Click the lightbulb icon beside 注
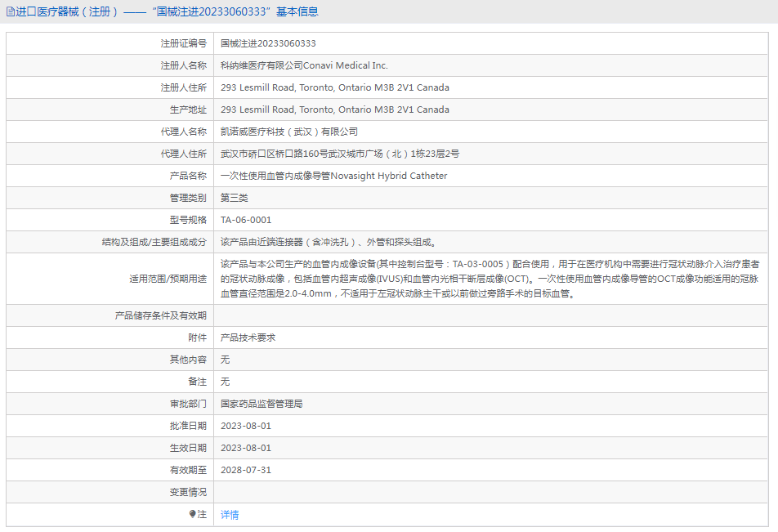The height and width of the screenshot is (532, 778). (x=193, y=514)
